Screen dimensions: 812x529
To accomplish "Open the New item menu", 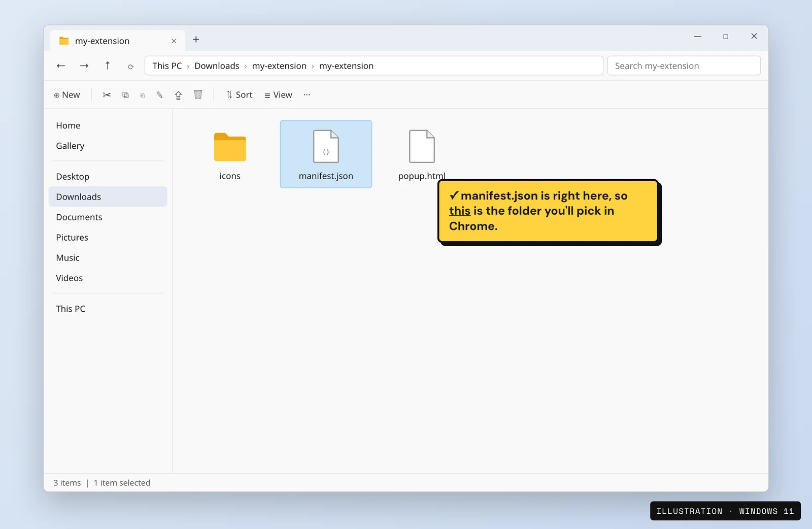I will click(x=67, y=95).
